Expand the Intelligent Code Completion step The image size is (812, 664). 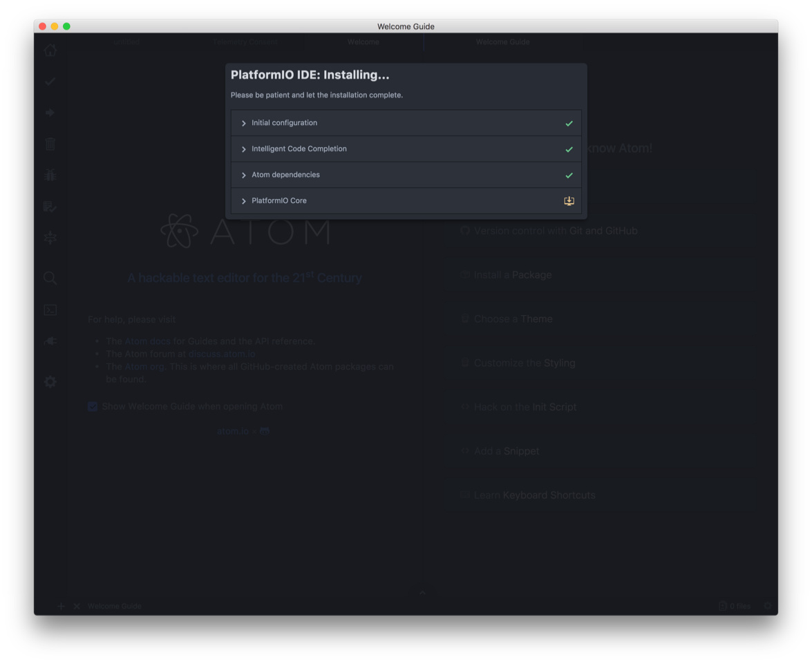[x=406, y=149]
